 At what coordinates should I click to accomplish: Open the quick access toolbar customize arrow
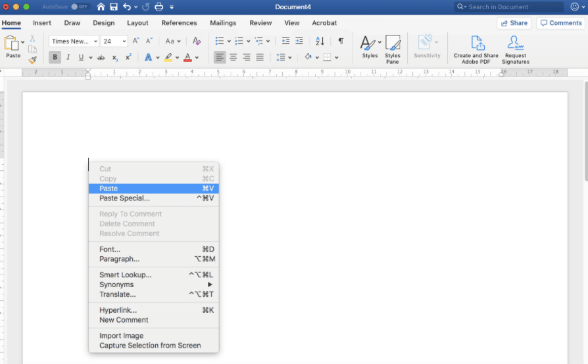coord(172,7)
